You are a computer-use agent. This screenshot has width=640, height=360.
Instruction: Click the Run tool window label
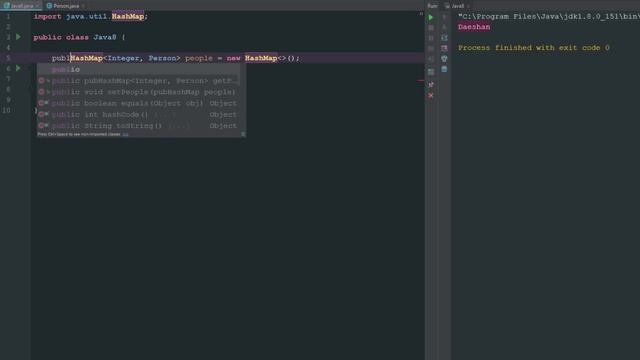pyautogui.click(x=432, y=6)
